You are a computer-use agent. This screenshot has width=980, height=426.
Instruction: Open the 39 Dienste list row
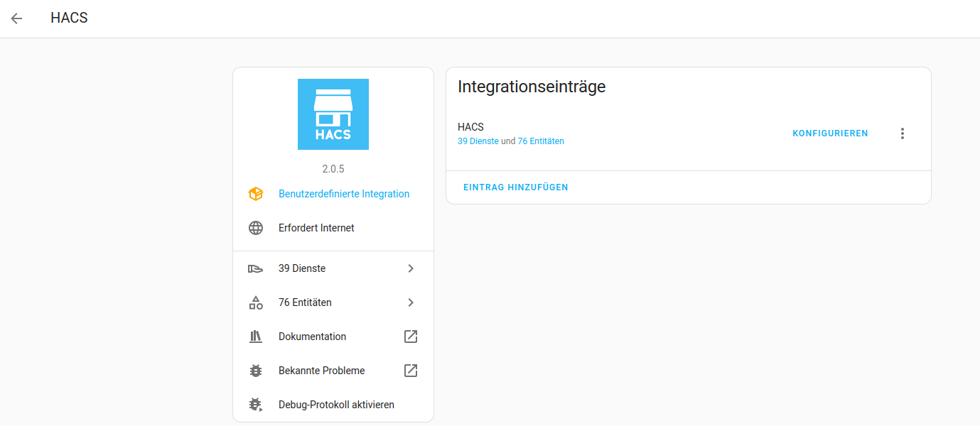click(333, 268)
